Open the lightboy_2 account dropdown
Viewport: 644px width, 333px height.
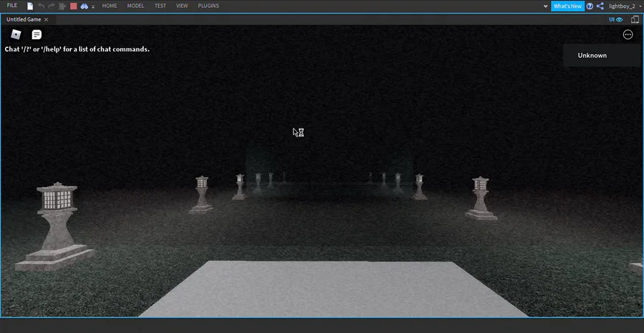624,6
